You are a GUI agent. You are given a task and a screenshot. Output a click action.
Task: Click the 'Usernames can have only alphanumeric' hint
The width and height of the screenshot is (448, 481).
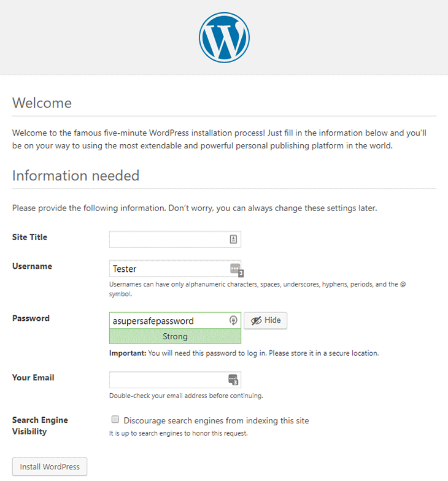(258, 289)
